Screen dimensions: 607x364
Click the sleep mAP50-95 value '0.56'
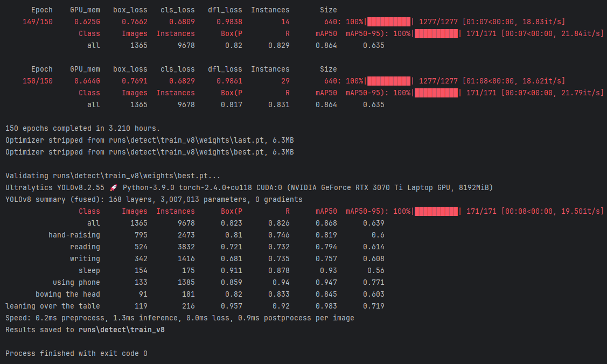375,270
